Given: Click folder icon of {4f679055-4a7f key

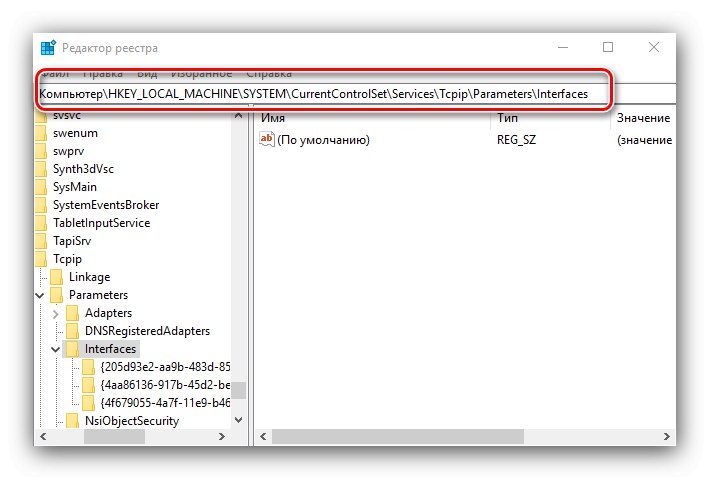Looking at the screenshot, I should coord(88,403).
